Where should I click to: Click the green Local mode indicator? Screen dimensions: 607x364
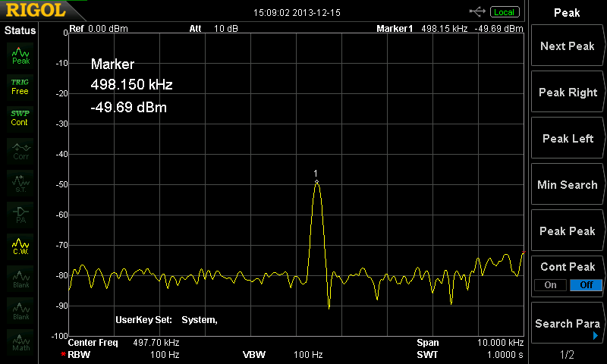[504, 12]
